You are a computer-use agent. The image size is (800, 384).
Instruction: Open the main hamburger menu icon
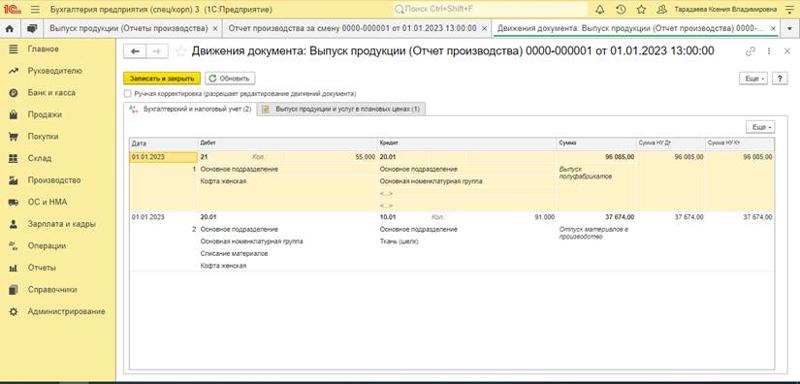tap(35, 10)
